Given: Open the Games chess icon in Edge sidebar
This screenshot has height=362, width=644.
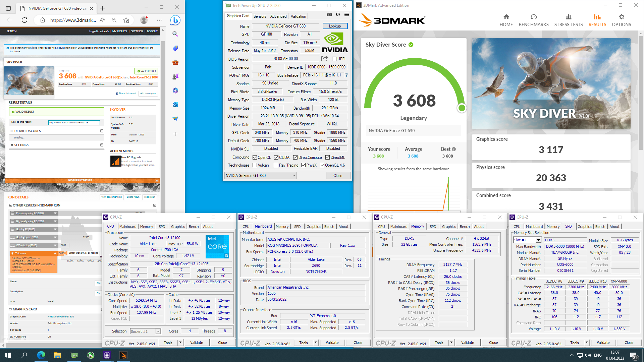Looking at the screenshot, I should [x=175, y=76].
